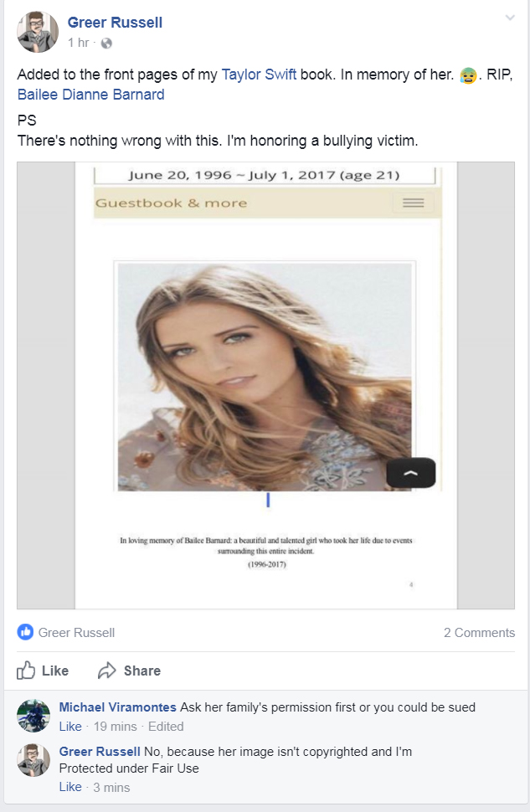This screenshot has height=812, width=530.
Task: Like the post with thumbs-up button
Action: [43, 670]
